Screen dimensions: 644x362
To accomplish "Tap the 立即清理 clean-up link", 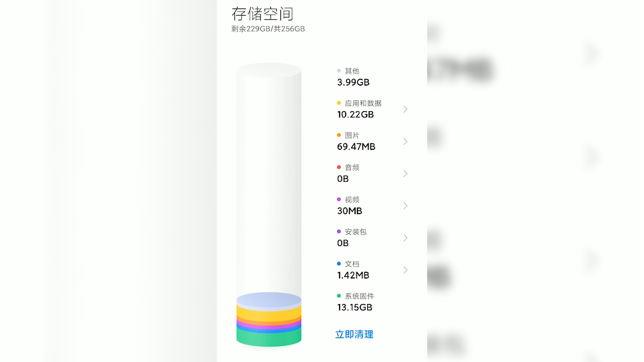I will click(354, 334).
